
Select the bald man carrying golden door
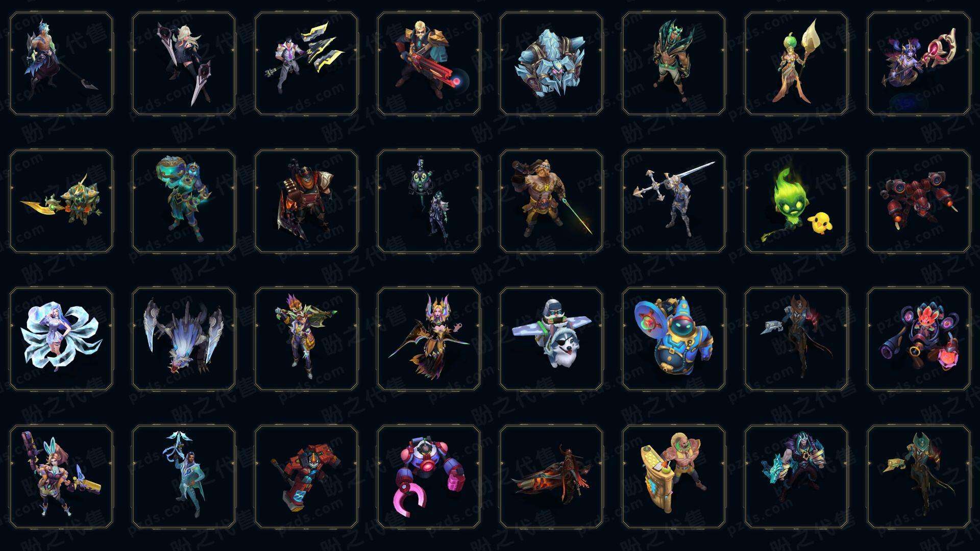674,477
